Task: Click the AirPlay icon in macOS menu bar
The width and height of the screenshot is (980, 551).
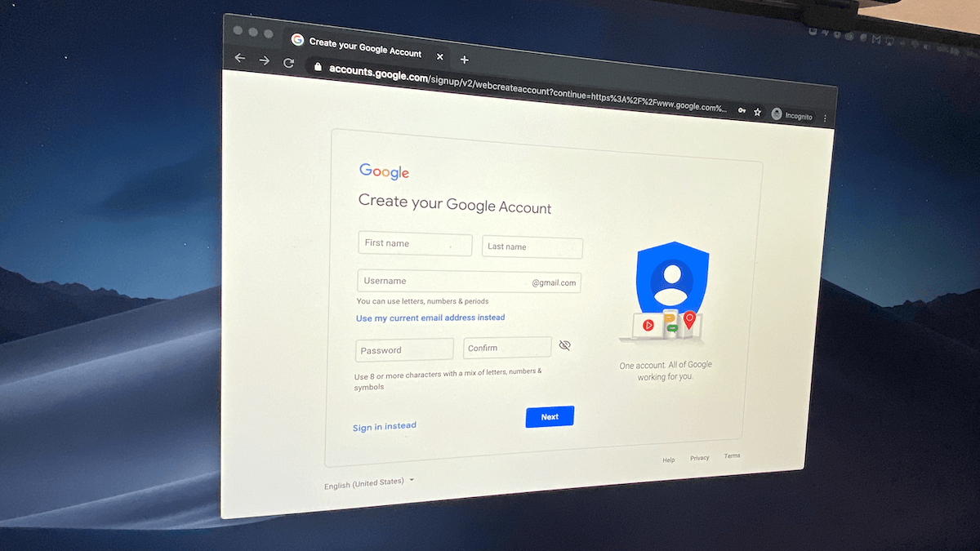Action: click(x=889, y=40)
